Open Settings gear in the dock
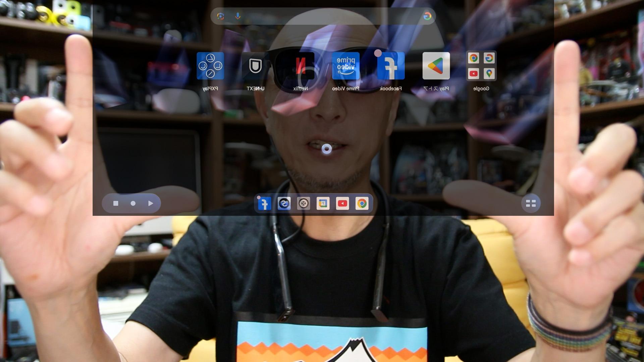Image resolution: width=644 pixels, height=362 pixels. pyautogui.click(x=303, y=203)
